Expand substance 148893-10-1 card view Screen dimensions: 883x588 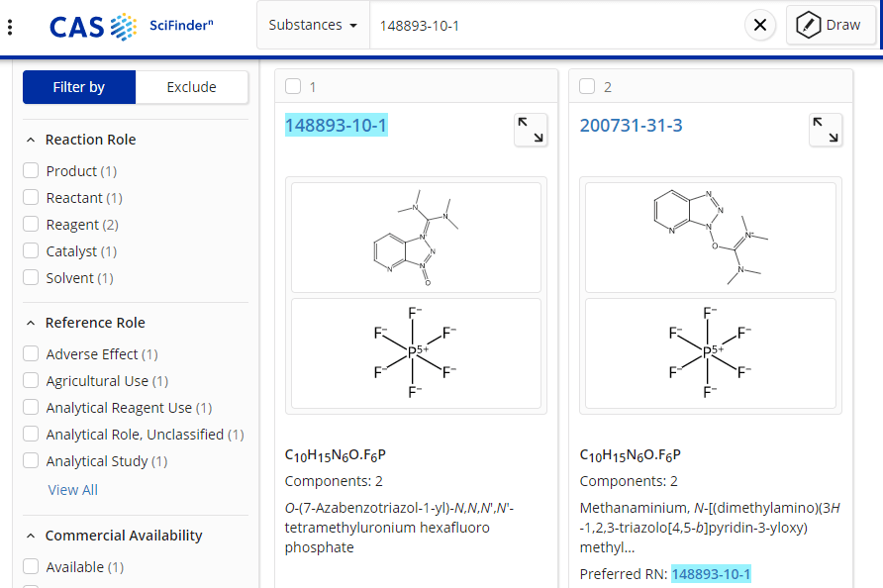click(x=531, y=130)
